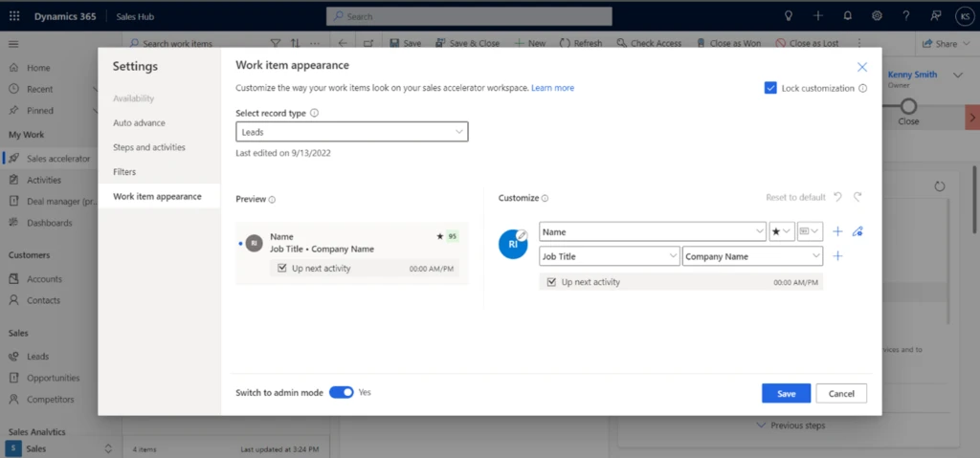Click the edit pencil on RI avatar

pos(522,235)
